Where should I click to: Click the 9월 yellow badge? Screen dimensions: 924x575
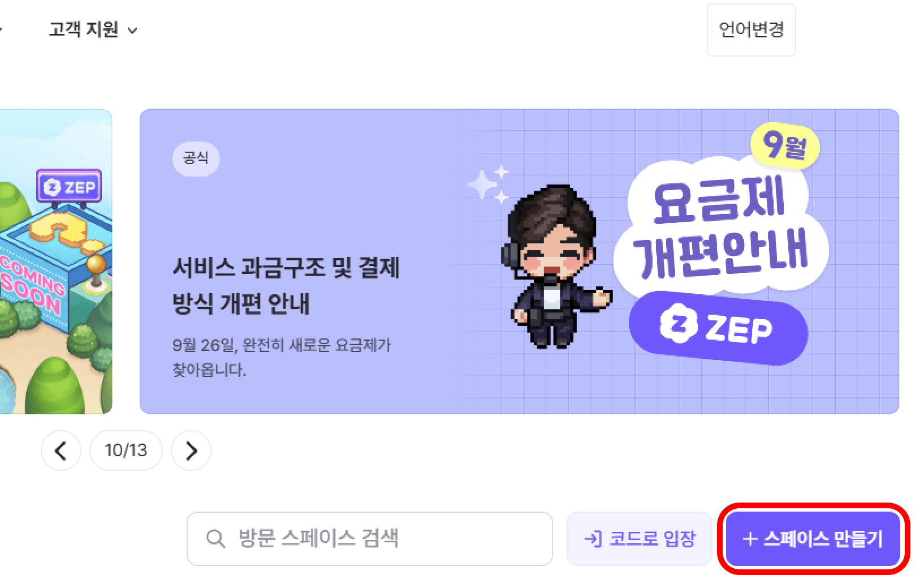784,147
